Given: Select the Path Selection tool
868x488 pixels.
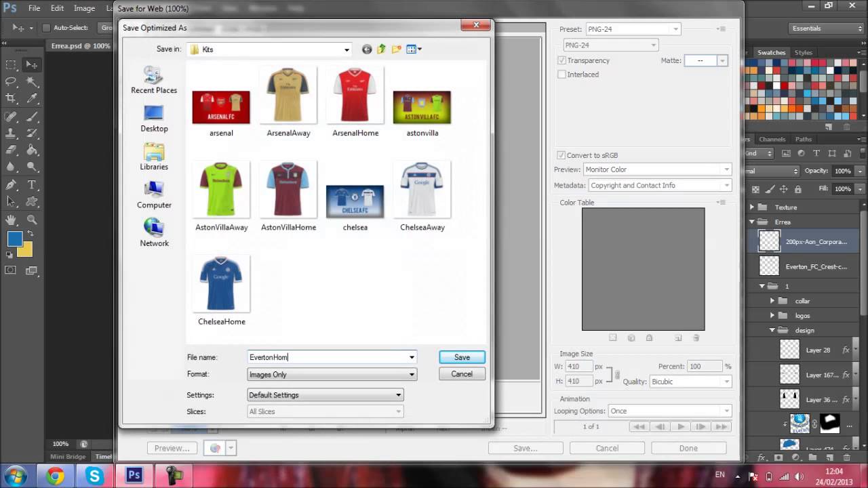Looking at the screenshot, I should [x=11, y=202].
